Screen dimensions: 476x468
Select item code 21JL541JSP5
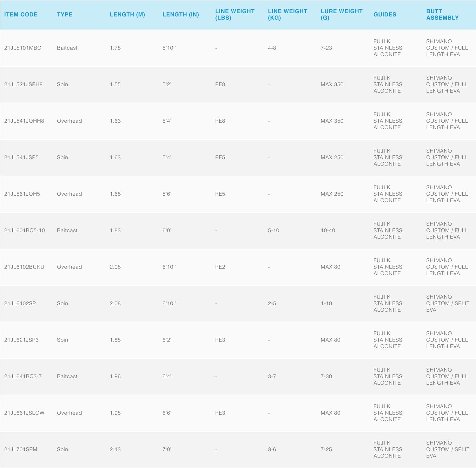click(21, 157)
